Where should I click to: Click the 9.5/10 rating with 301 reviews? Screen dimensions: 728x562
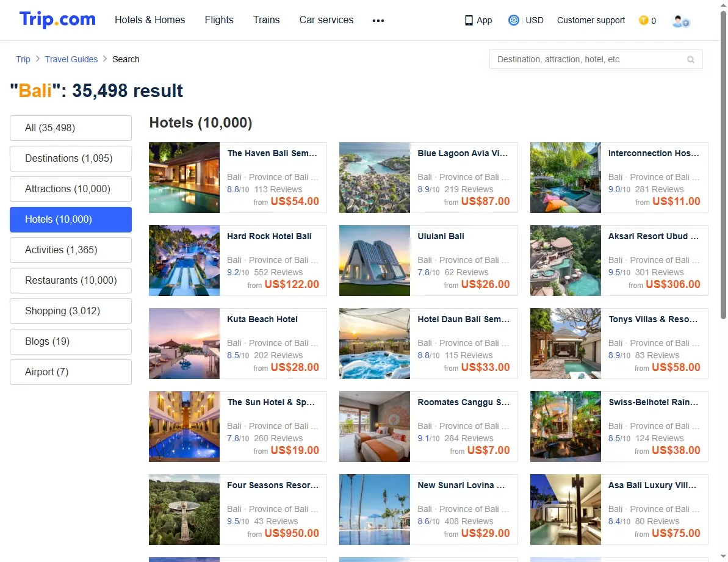tap(619, 272)
